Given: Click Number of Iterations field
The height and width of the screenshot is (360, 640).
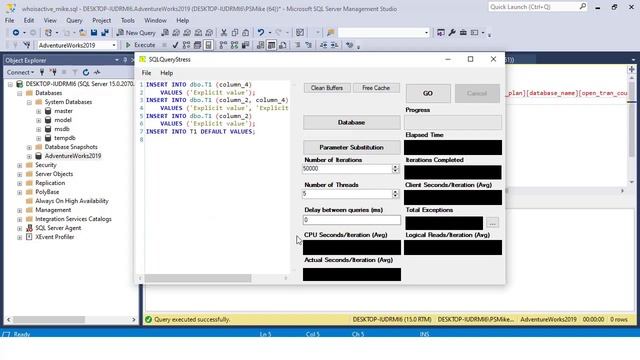Looking at the screenshot, I should coord(347,169).
